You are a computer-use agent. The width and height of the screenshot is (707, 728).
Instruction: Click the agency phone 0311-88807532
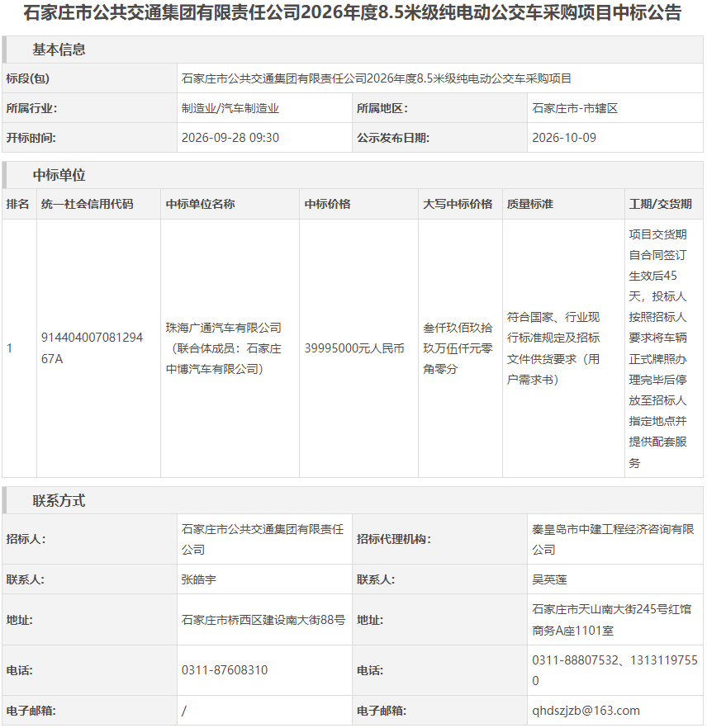click(575, 659)
